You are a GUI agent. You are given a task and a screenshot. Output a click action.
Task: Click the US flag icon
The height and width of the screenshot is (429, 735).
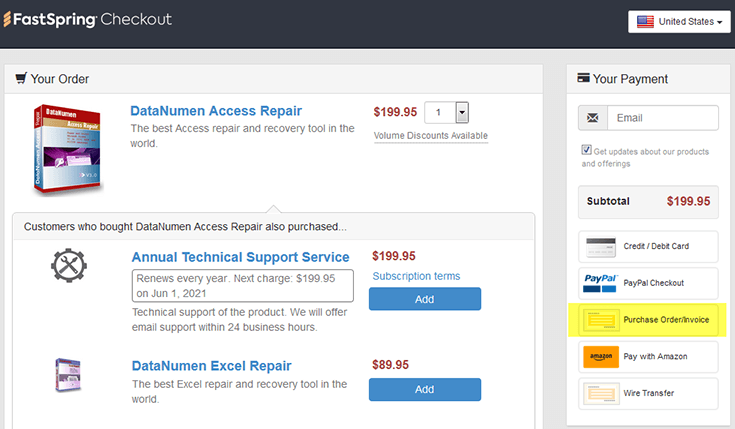[645, 22]
